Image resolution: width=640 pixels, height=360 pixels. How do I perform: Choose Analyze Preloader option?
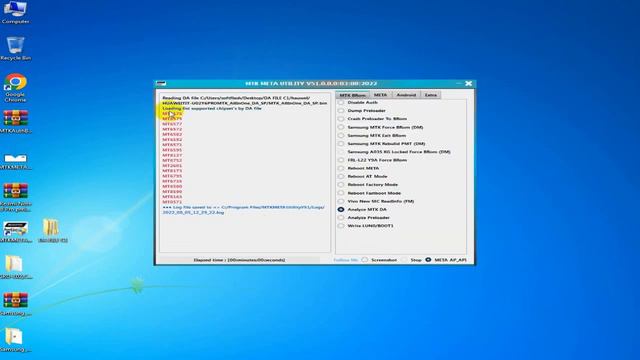[x=341, y=218]
